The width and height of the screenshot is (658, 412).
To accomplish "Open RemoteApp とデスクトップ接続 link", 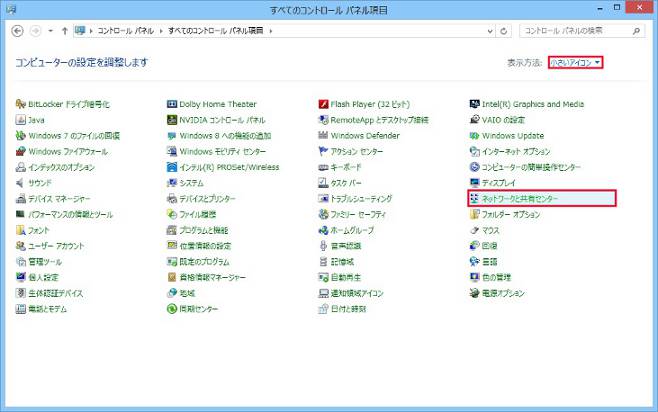I will [x=380, y=120].
